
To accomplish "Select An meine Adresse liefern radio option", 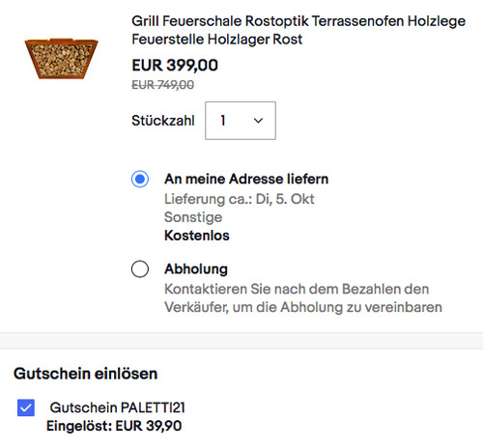I will click(140, 179).
